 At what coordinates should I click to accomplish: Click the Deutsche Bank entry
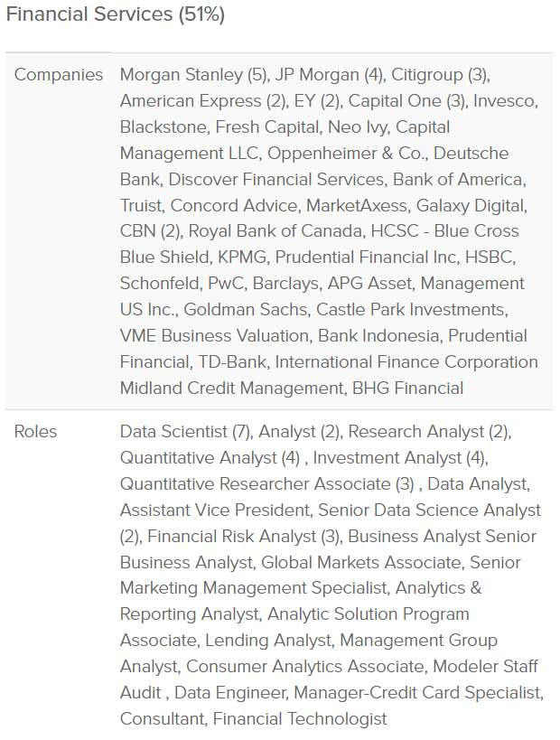pyautogui.click(x=314, y=166)
